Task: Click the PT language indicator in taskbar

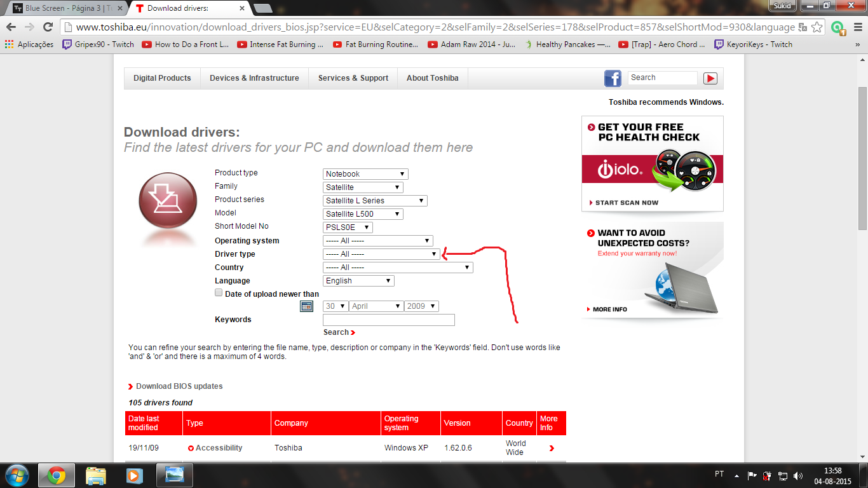Action: point(719,474)
